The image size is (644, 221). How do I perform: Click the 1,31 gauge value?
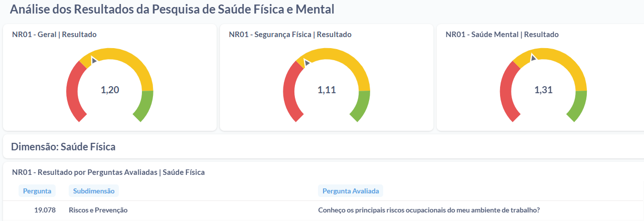(543, 90)
